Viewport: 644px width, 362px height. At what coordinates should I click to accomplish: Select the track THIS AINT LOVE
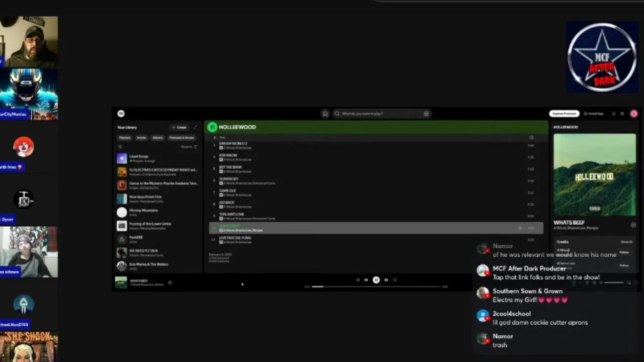point(376,216)
